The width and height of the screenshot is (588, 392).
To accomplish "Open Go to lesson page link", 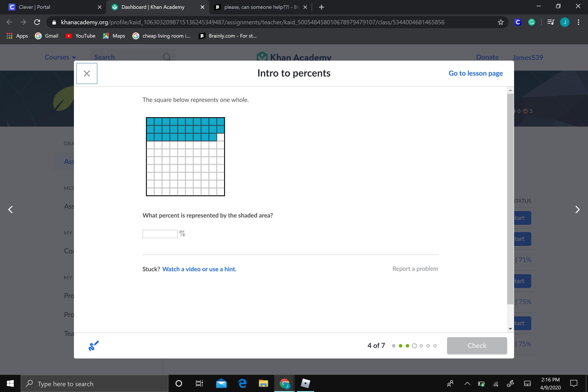I will (x=476, y=73).
